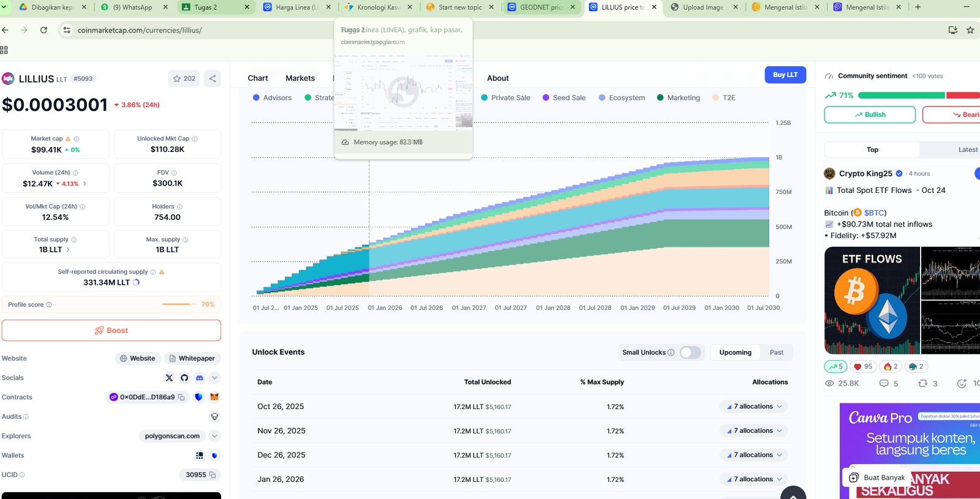Image resolution: width=980 pixels, height=499 pixels.
Task: Toggle Marketing series in chart legend
Action: click(x=678, y=98)
